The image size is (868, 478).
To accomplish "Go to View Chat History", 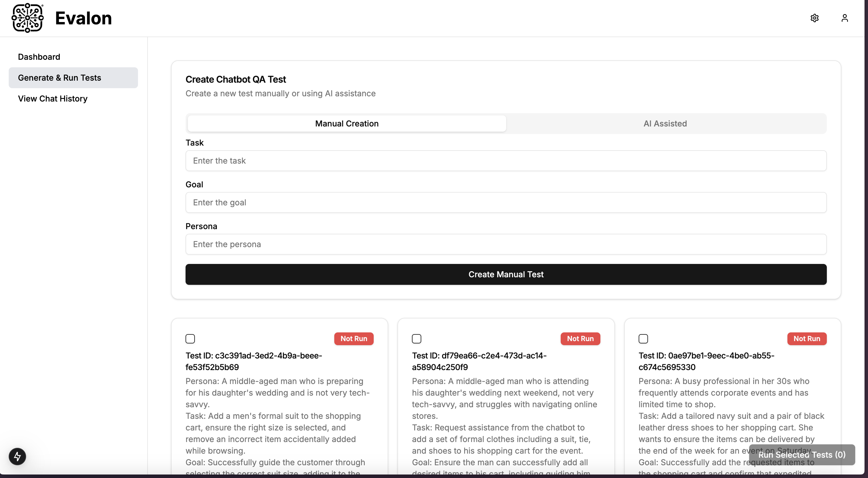I will [x=52, y=98].
